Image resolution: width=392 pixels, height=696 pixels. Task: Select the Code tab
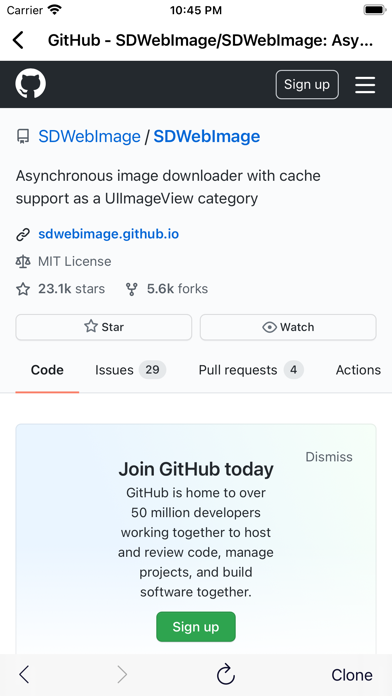47,370
